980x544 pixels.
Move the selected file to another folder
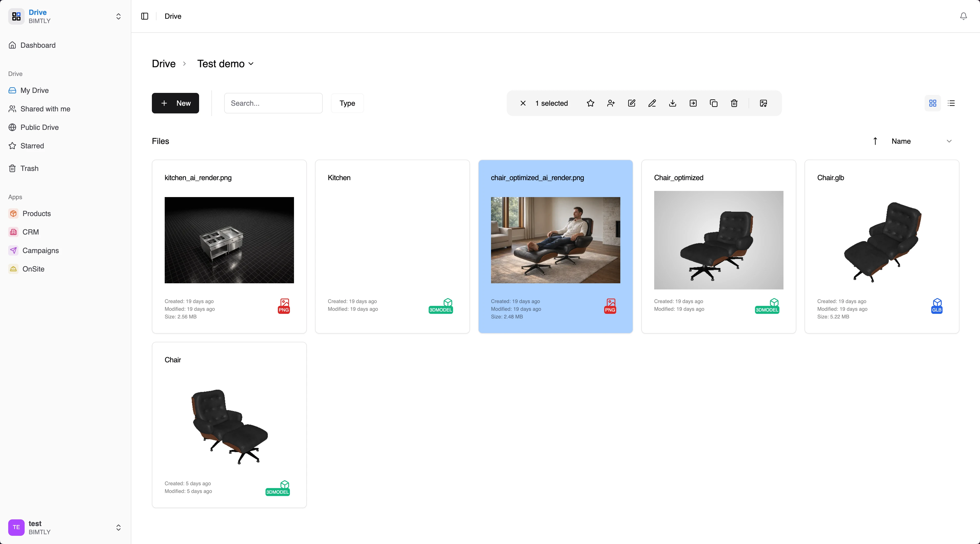(693, 103)
